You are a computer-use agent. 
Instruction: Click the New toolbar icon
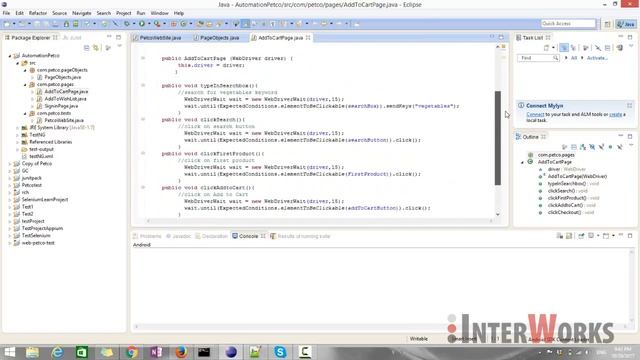pyautogui.click(x=7, y=24)
